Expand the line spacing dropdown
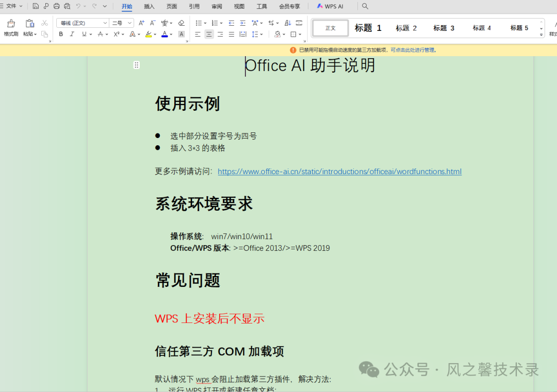Viewport: 557px width, 392px height. click(x=261, y=34)
